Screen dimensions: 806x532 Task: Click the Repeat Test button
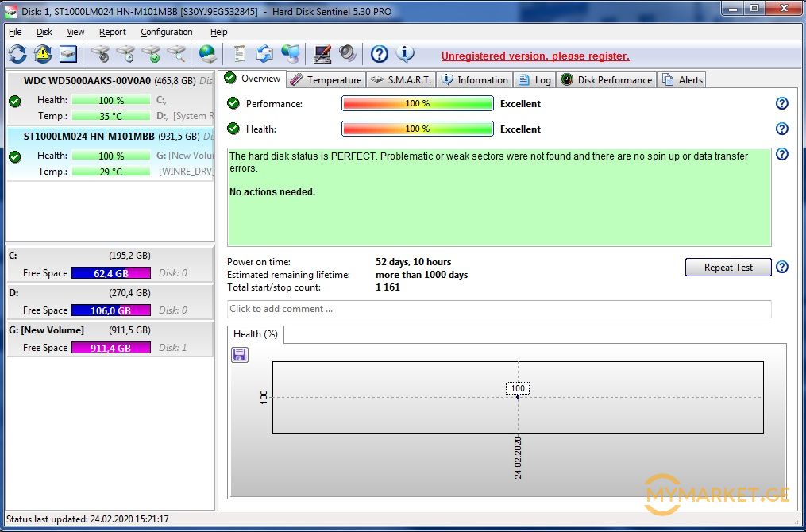(x=728, y=268)
